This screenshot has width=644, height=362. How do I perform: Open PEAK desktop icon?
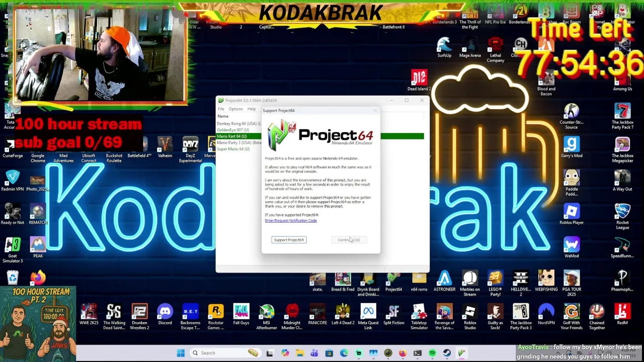[x=38, y=248]
